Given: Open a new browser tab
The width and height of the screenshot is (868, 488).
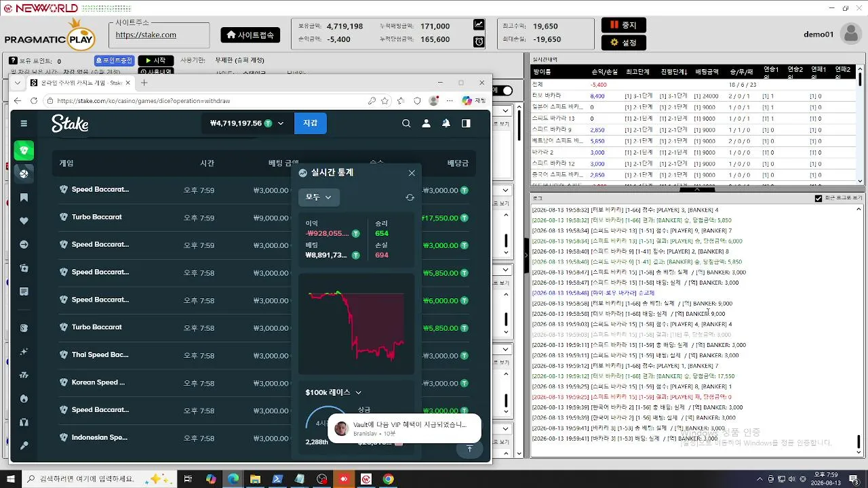Looking at the screenshot, I should click(144, 83).
